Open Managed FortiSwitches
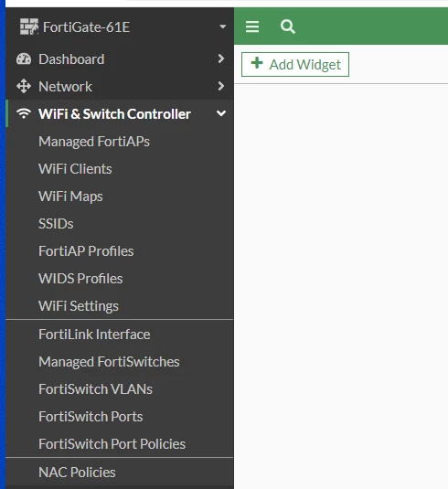Viewport: 448px width, 489px height. click(x=109, y=362)
